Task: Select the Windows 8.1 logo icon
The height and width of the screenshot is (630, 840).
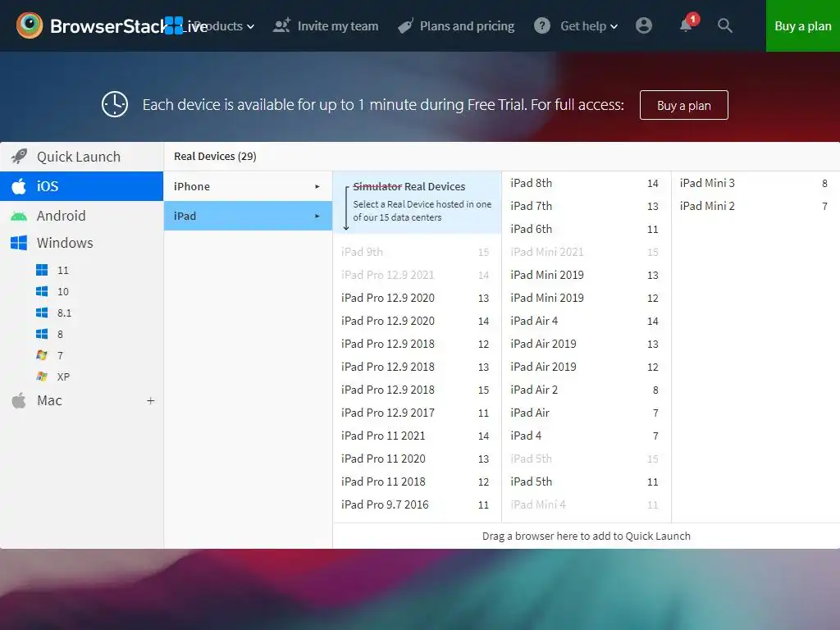Action: (x=42, y=313)
